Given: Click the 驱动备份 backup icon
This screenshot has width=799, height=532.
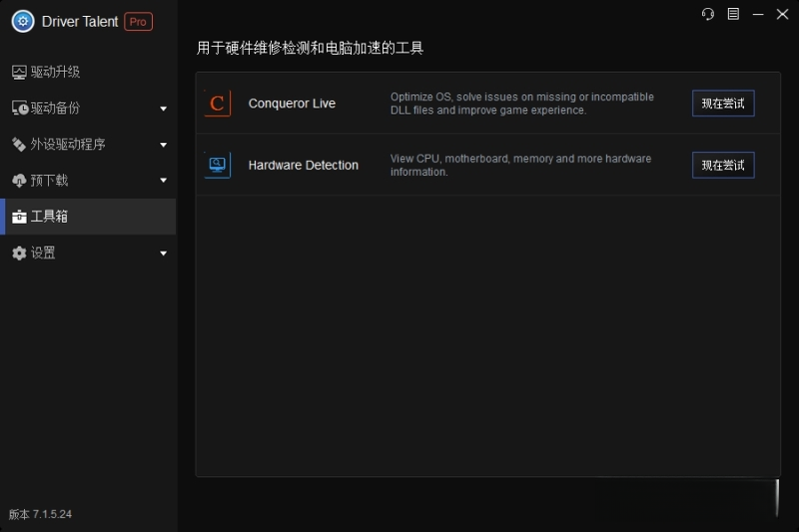Looking at the screenshot, I should pos(19,108).
